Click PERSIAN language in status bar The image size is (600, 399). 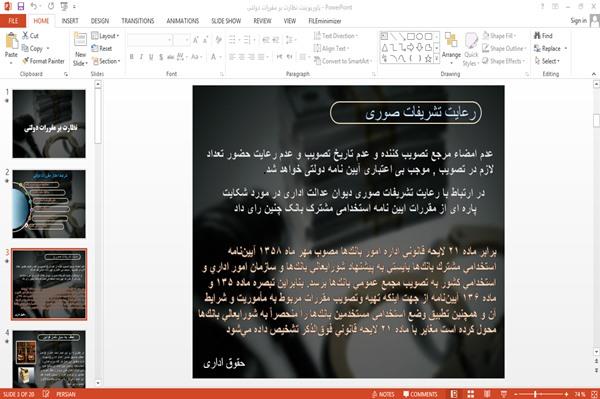(x=66, y=394)
